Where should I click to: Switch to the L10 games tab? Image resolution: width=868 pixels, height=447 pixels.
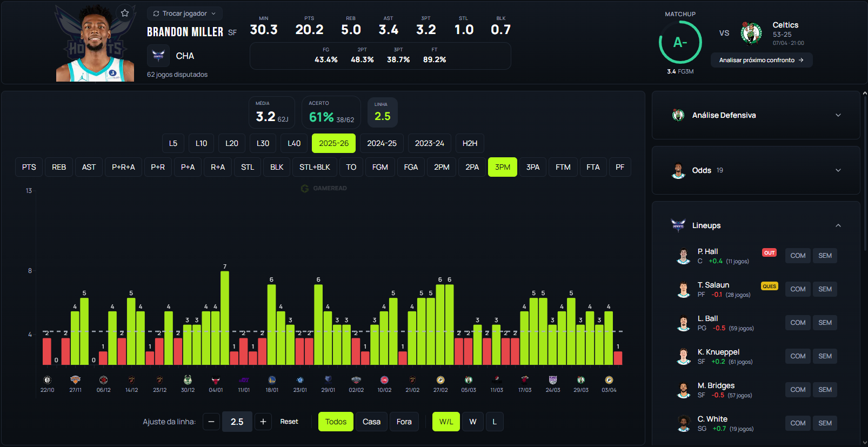click(201, 143)
